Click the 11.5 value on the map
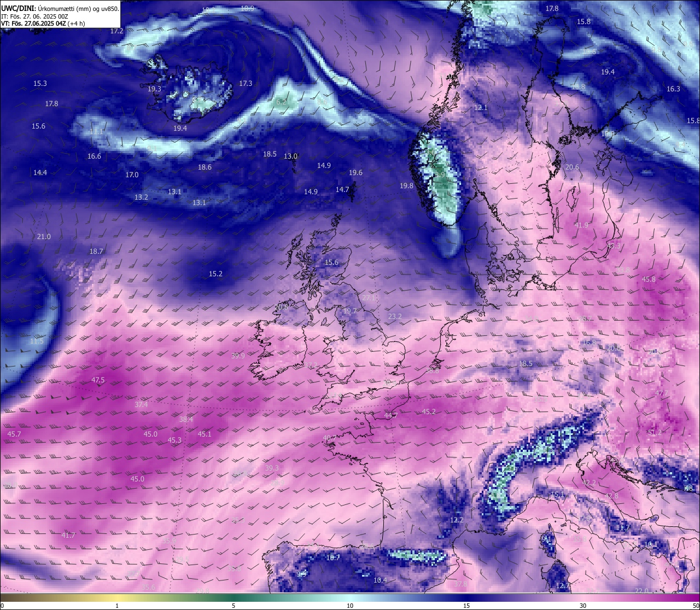This screenshot has height=610, width=700. 37,341
